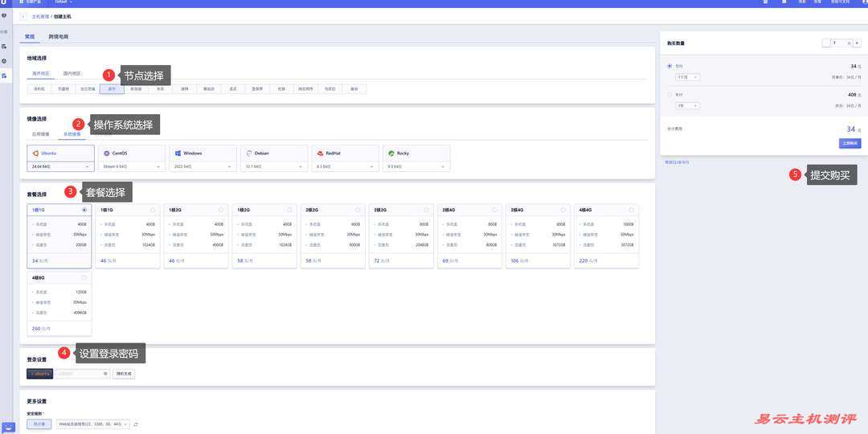Click the CentOS logo icon
Image resolution: width=868 pixels, height=434 pixels.
(x=106, y=153)
